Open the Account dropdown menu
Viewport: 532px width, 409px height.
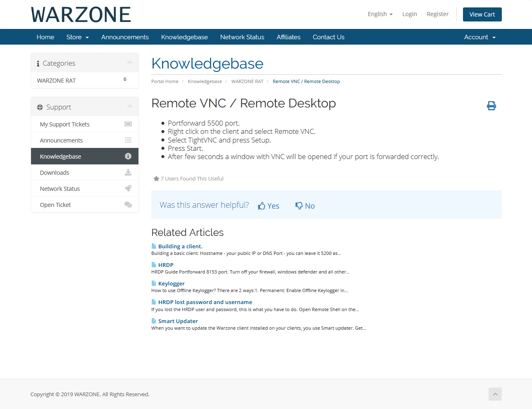(x=480, y=37)
